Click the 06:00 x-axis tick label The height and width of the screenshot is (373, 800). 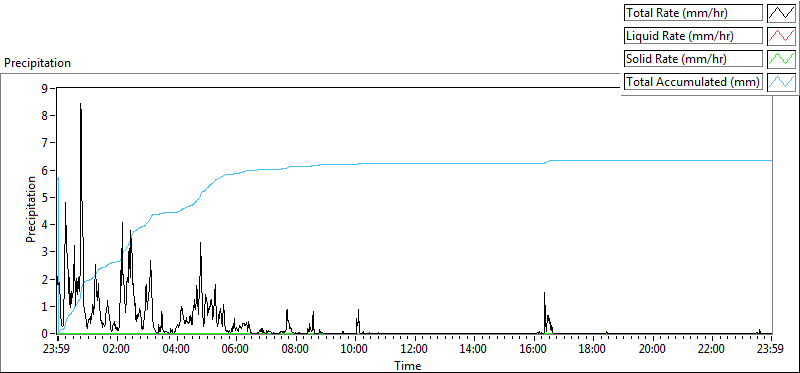pos(236,350)
